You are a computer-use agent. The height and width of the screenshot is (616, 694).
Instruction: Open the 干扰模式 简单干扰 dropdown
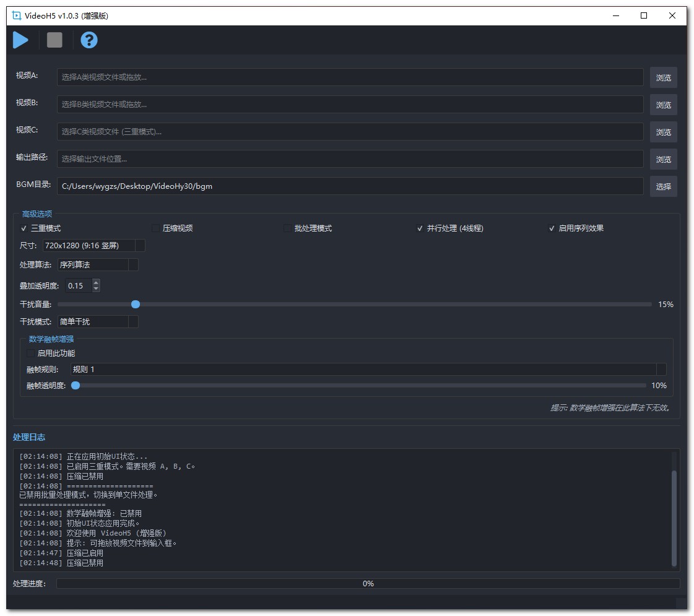[x=98, y=322]
